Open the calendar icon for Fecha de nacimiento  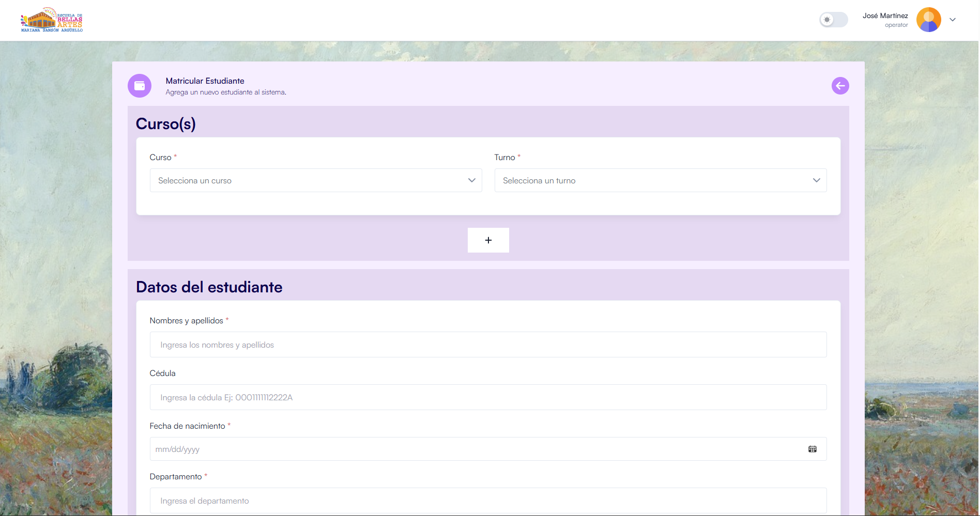813,449
